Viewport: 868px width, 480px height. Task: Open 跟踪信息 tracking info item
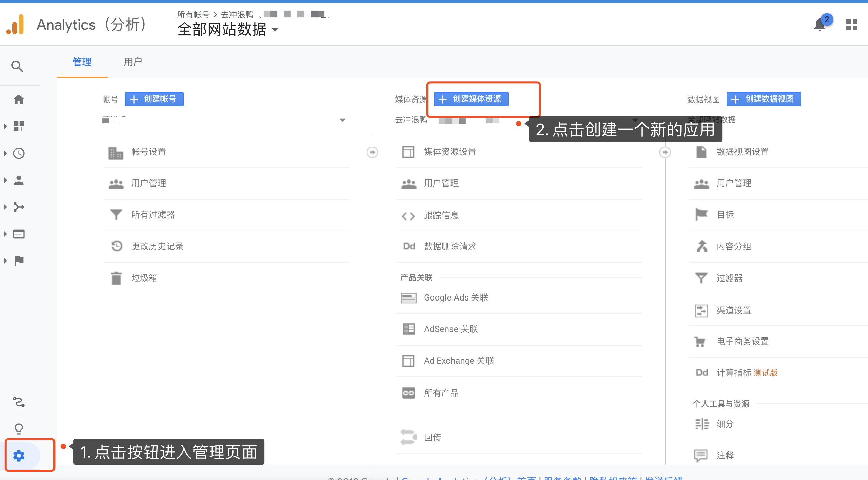(441, 215)
